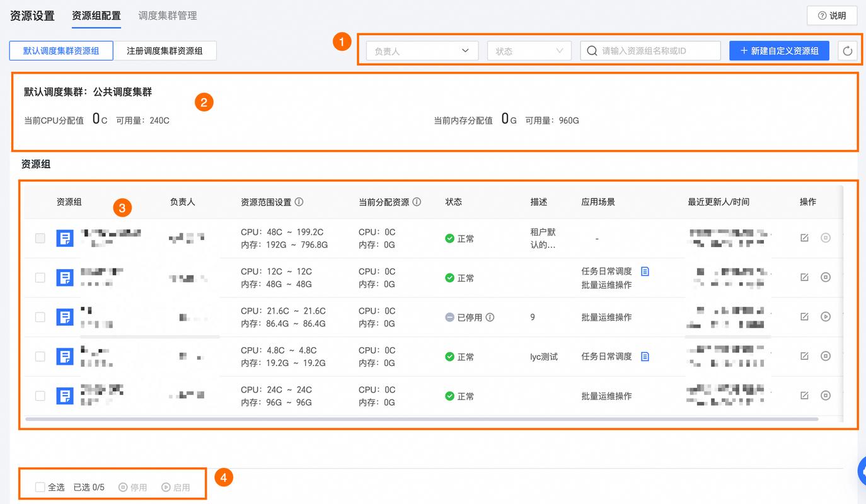Click the batch 启用 button at the bottom
This screenshot has width=866, height=504.
click(x=175, y=487)
